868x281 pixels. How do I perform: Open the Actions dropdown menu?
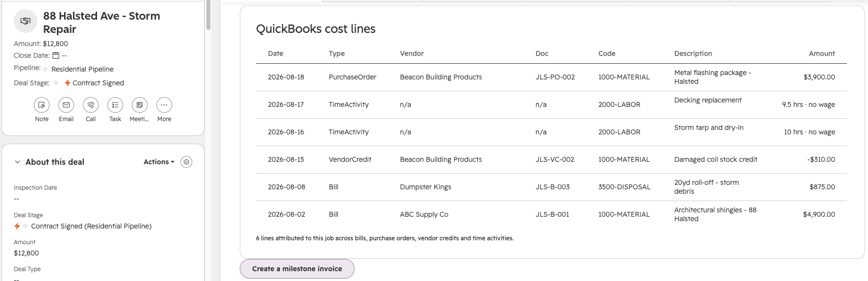point(159,162)
